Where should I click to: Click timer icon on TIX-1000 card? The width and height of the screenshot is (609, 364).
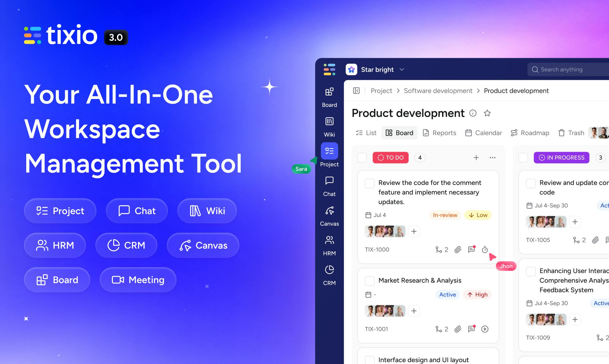pyautogui.click(x=485, y=249)
